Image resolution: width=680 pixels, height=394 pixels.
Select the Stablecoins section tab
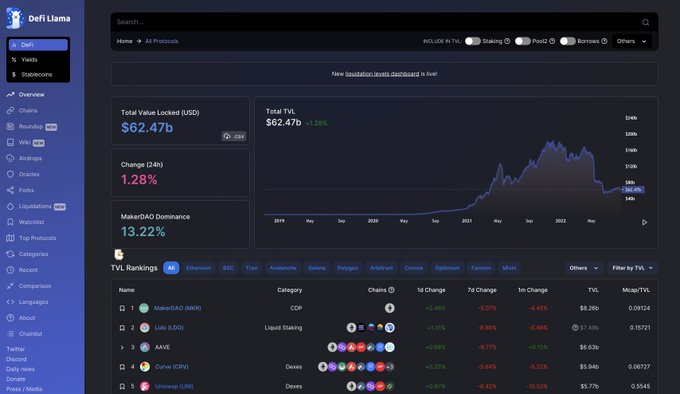(x=38, y=75)
